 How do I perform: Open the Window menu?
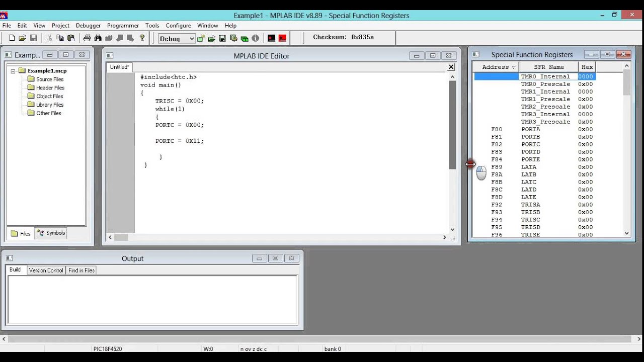pos(207,26)
